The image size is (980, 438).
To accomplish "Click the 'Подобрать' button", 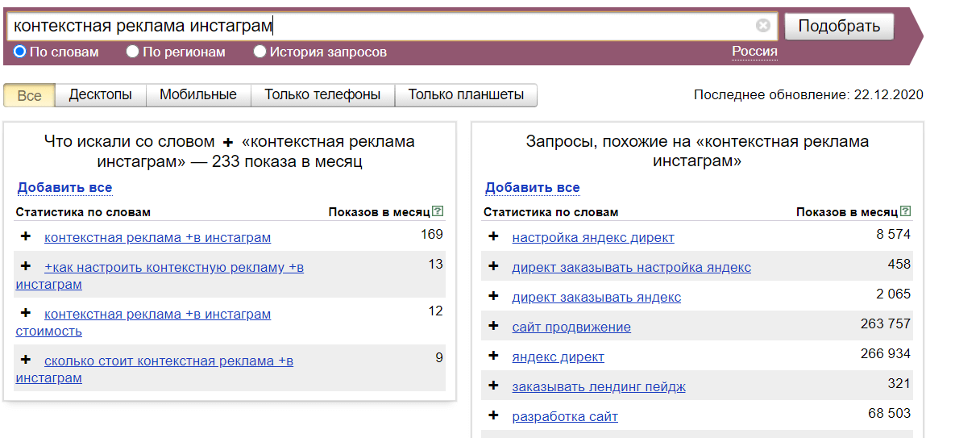I will coord(839,26).
